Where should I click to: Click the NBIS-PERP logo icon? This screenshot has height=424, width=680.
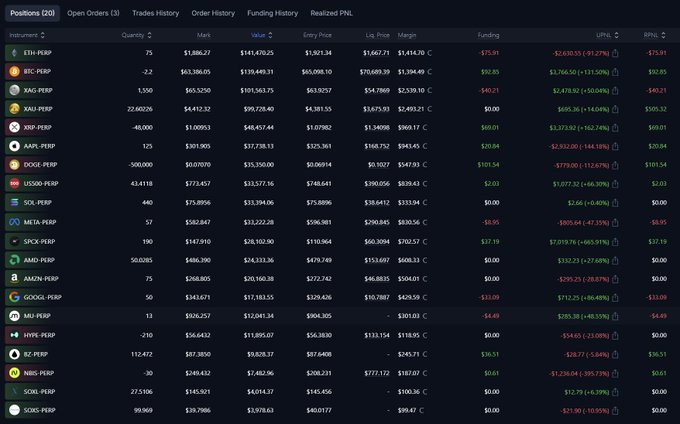click(14, 373)
